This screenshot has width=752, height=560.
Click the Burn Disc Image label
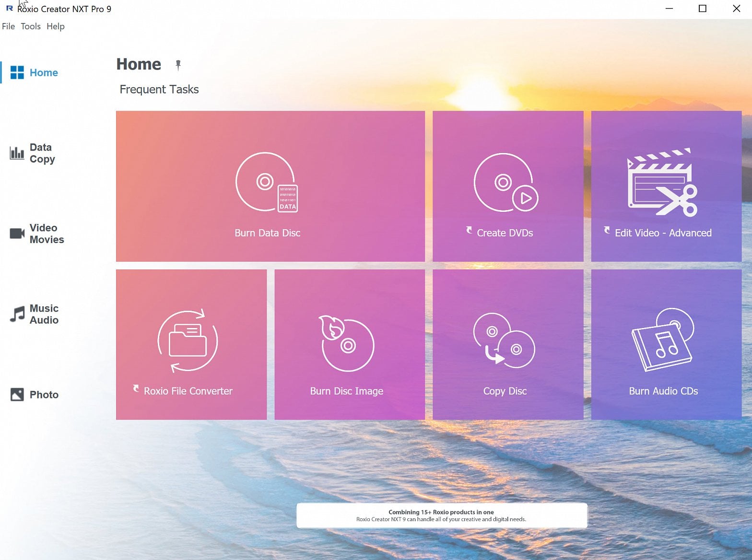pyautogui.click(x=347, y=391)
